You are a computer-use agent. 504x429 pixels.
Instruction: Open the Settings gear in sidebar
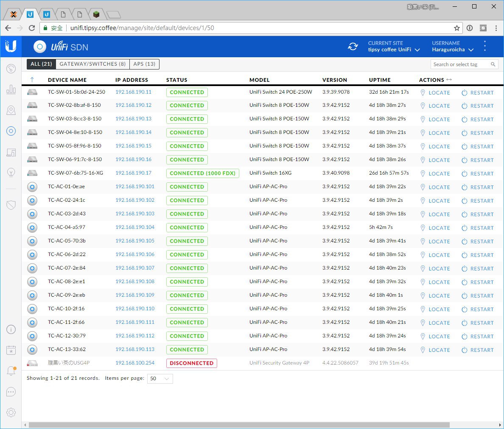click(11, 412)
